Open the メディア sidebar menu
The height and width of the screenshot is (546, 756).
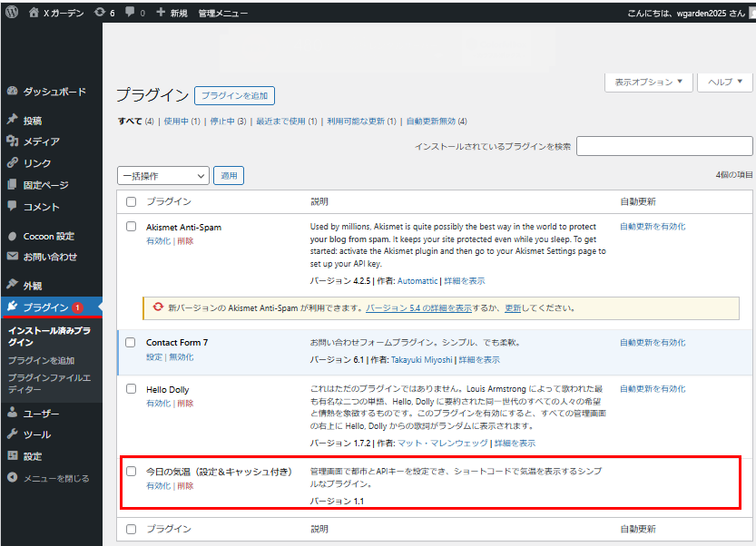(41, 141)
